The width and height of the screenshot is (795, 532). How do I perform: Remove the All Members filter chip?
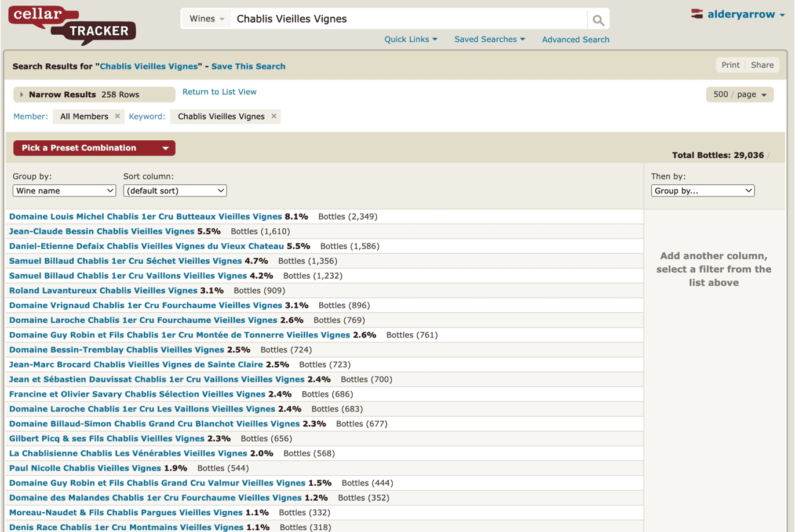click(117, 116)
